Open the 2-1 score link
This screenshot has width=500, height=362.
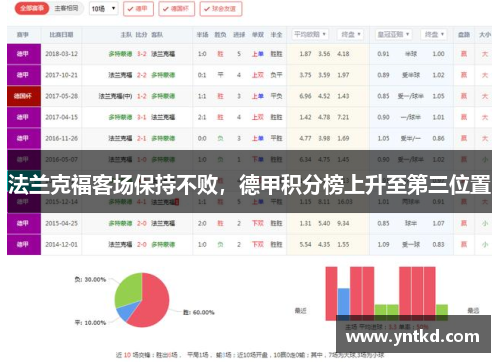click(142, 138)
